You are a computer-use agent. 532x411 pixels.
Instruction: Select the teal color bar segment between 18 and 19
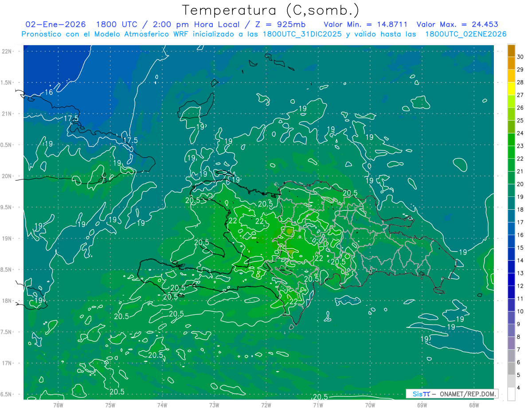511,204
